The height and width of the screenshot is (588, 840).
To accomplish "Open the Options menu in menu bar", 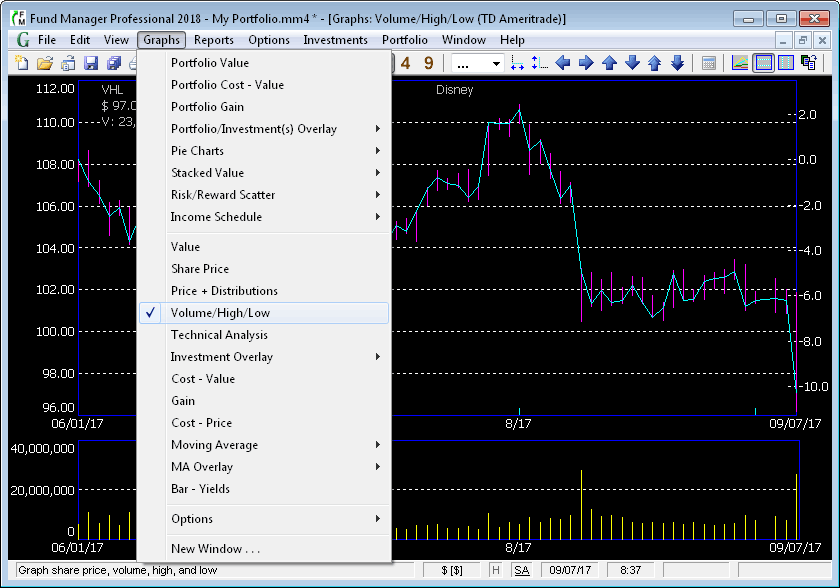I will [269, 40].
